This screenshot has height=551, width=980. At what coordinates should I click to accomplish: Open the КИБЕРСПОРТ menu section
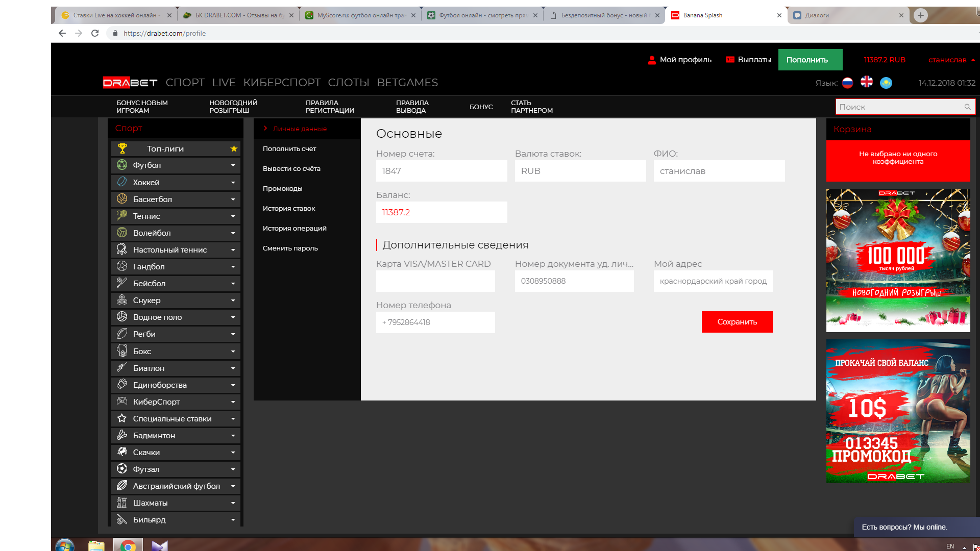click(282, 83)
